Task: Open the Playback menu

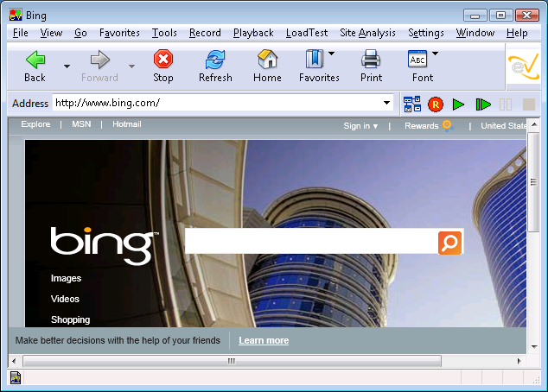Action: coord(253,33)
